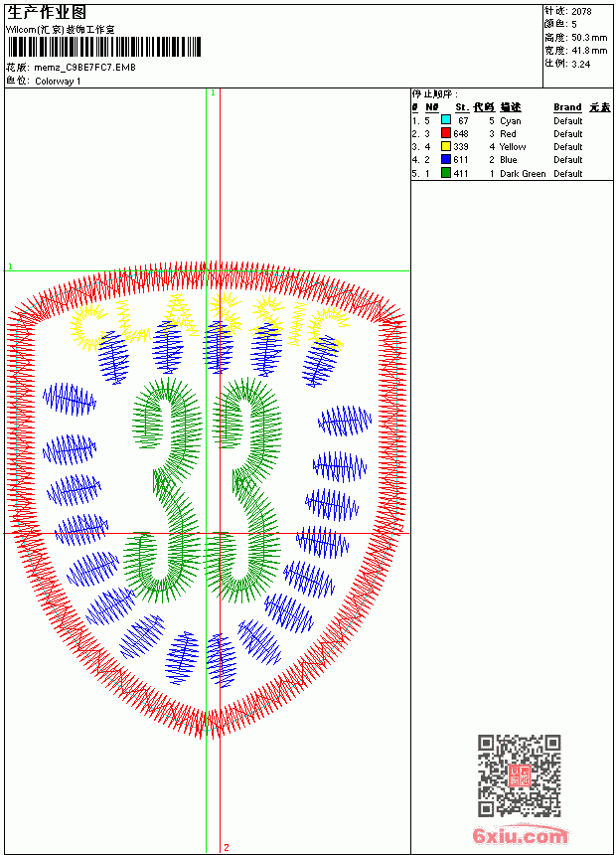Click the file name meme_C9BE7FC7.EMB text
616x855 pixels.
(x=84, y=68)
